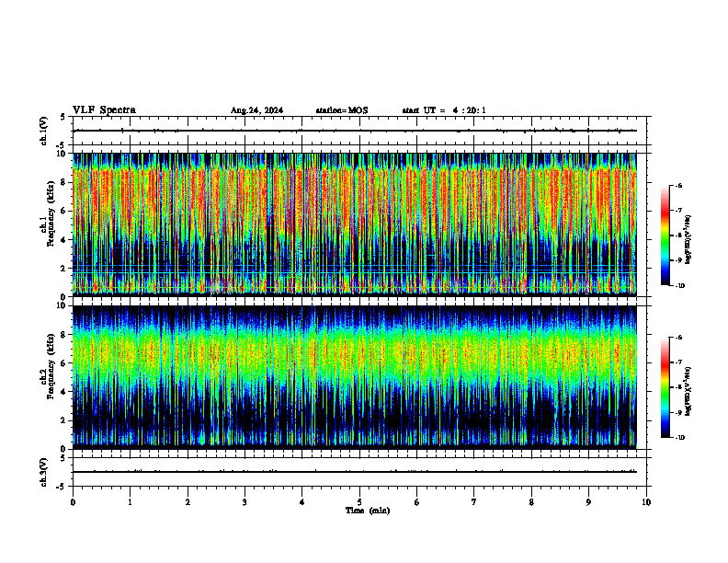Click the "ch.3(V)" waveform axis label

(x=43, y=472)
